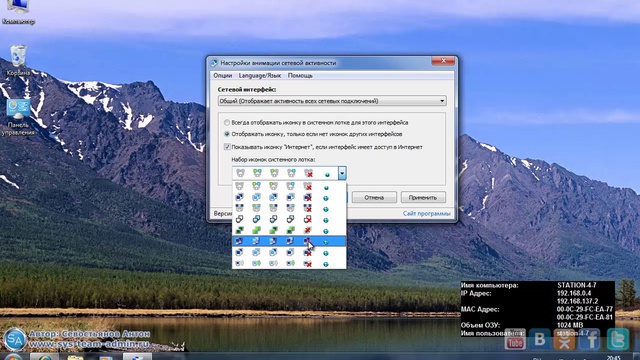Open the Language/Язык menu
This screenshot has height=360, width=640.
[x=260, y=76]
